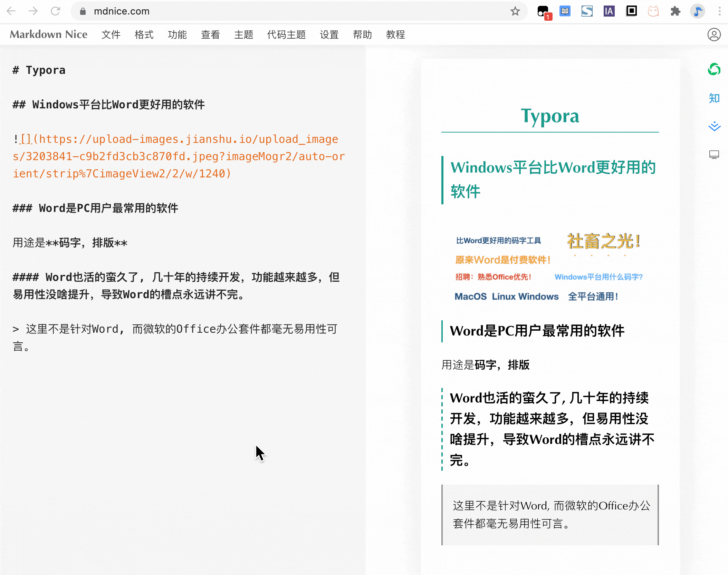Screen dimensions: 728x575
Task: Bookmark this page with the star icon
Action: tap(515, 11)
